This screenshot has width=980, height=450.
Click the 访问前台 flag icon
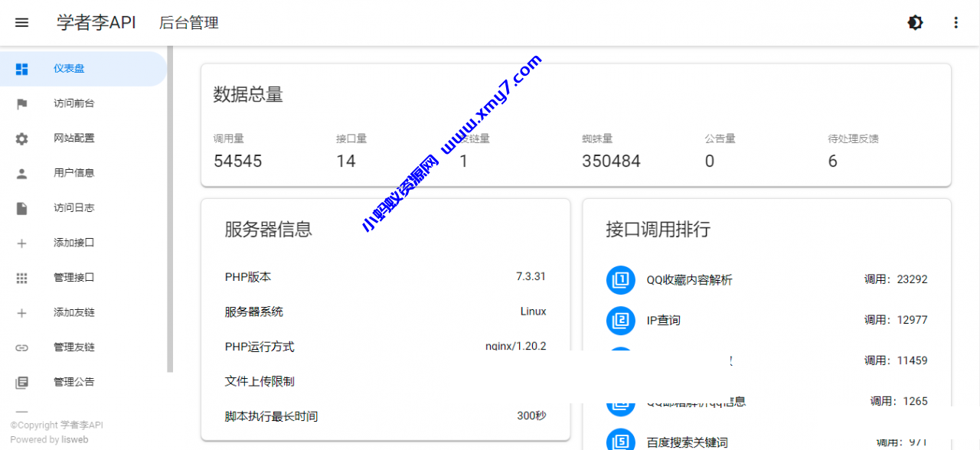tap(21, 103)
